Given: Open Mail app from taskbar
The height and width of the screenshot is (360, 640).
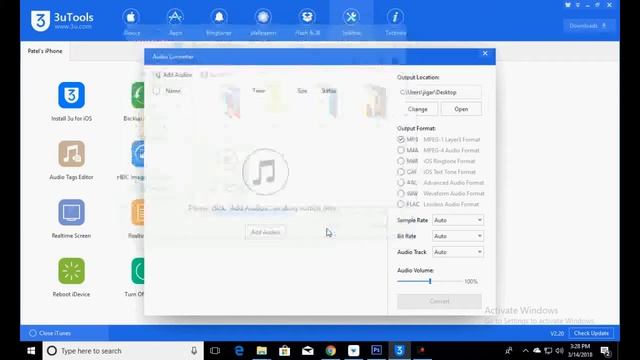Looking at the screenshot, I should (308, 351).
